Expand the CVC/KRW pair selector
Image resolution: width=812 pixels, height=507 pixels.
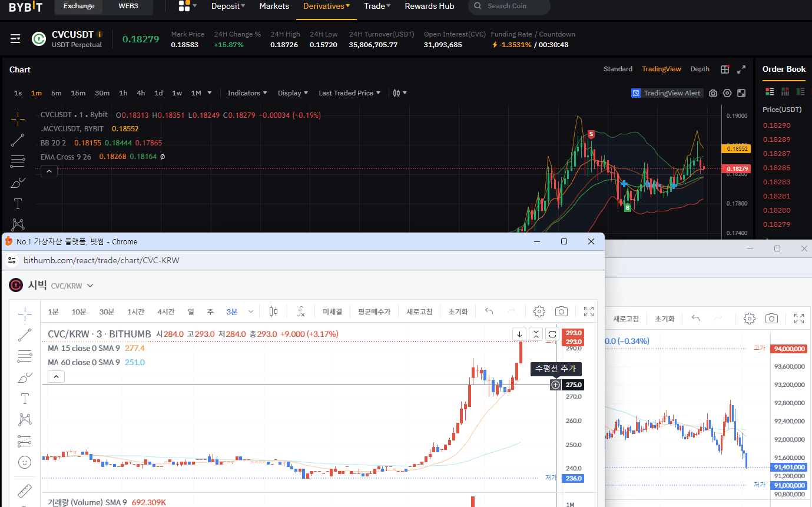[90, 286]
